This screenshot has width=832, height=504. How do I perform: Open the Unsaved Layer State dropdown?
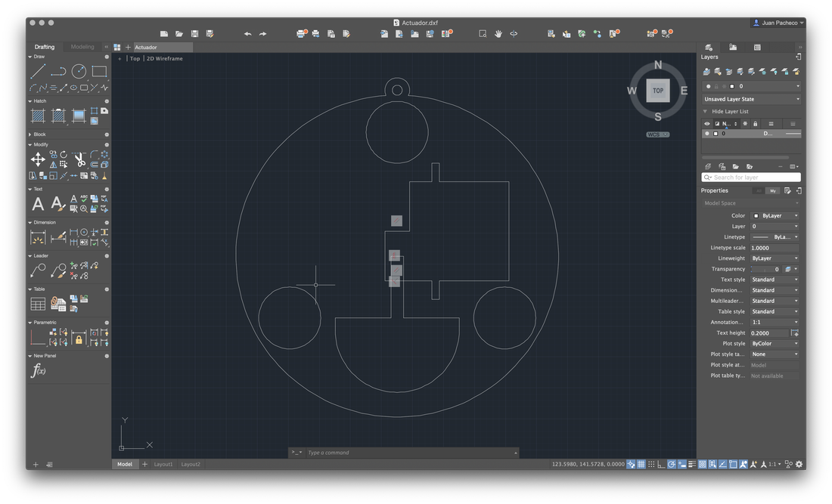(x=751, y=99)
